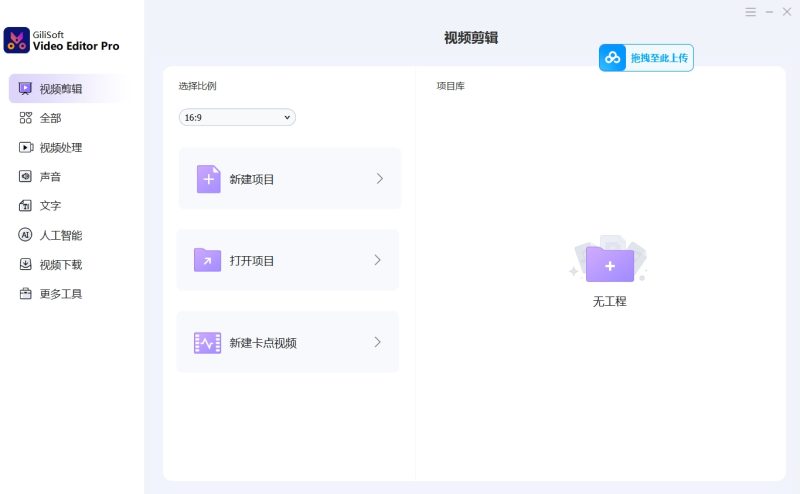The image size is (800, 494).
Task: Click the empty project folder plus icon
Action: [x=610, y=264]
